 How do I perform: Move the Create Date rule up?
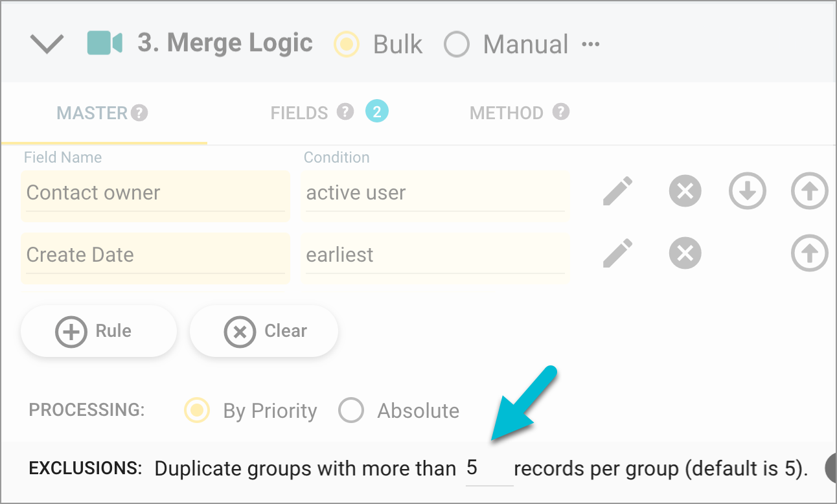click(809, 253)
